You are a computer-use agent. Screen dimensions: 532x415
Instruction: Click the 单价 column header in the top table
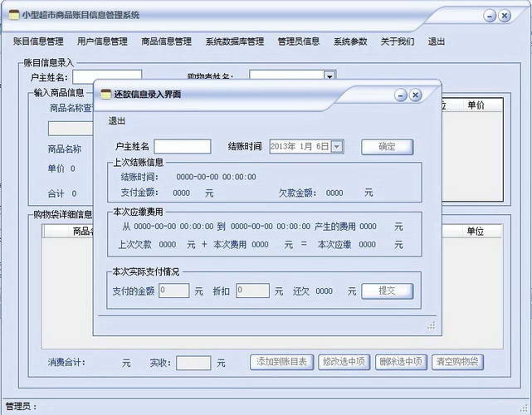pos(476,105)
